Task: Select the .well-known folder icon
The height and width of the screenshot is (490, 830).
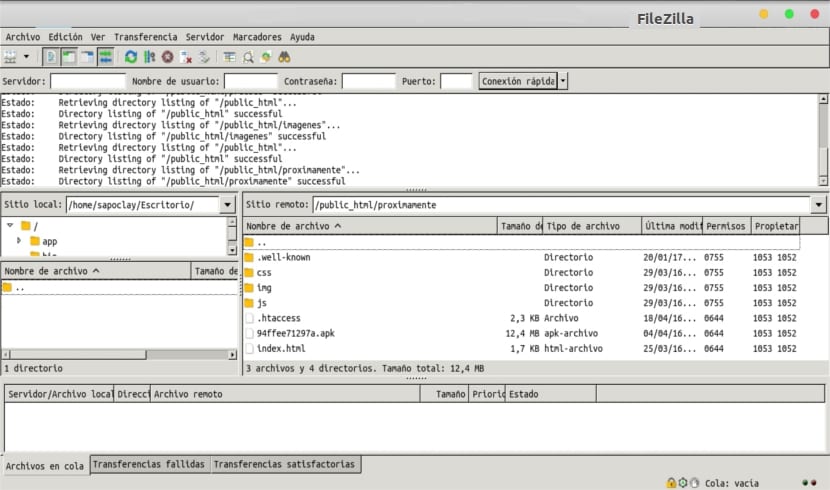Action: coord(249,257)
